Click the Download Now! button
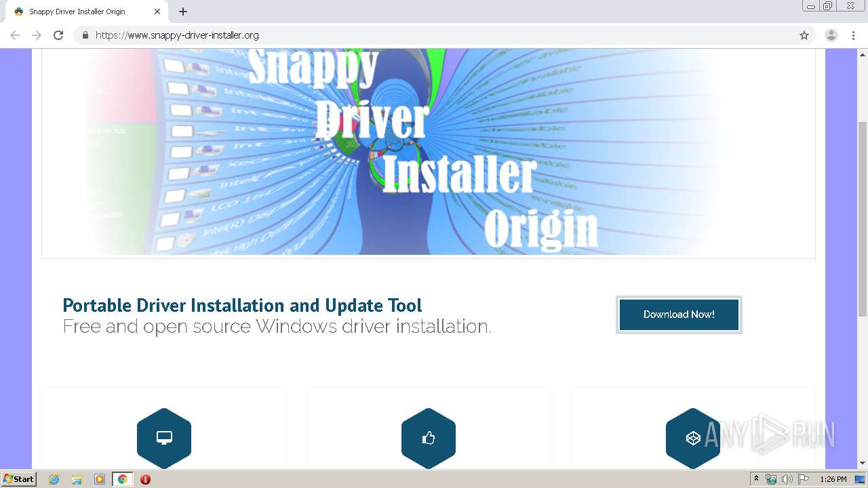 coord(679,314)
